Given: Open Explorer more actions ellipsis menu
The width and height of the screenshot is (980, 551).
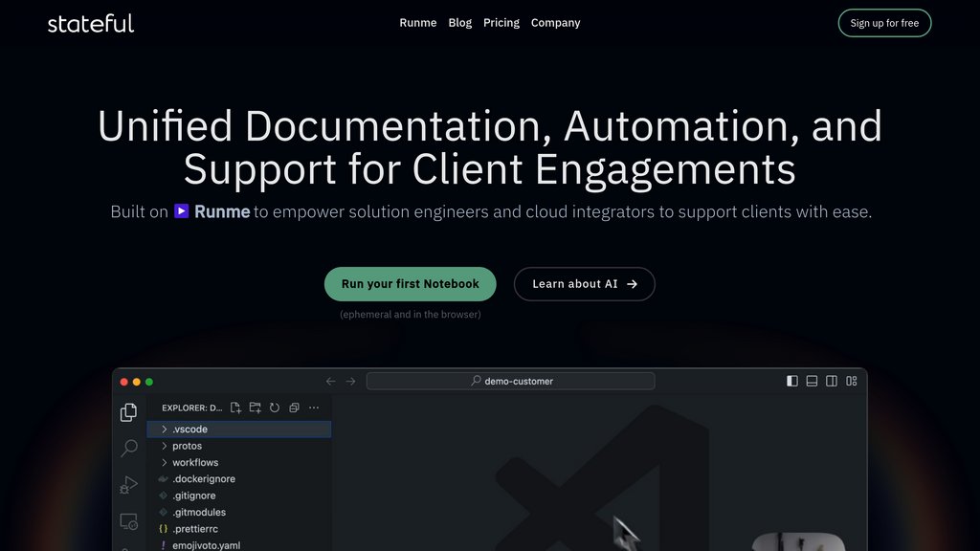Looking at the screenshot, I should point(314,408).
